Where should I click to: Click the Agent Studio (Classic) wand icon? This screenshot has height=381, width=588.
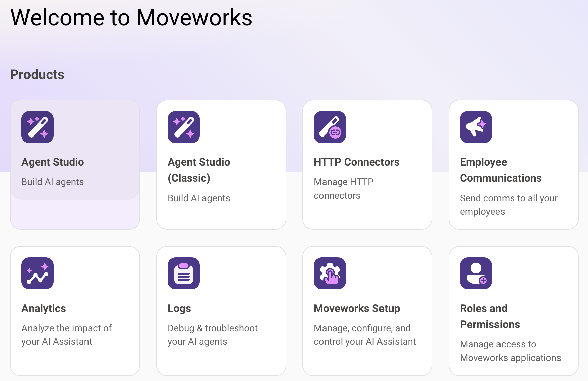(x=184, y=127)
